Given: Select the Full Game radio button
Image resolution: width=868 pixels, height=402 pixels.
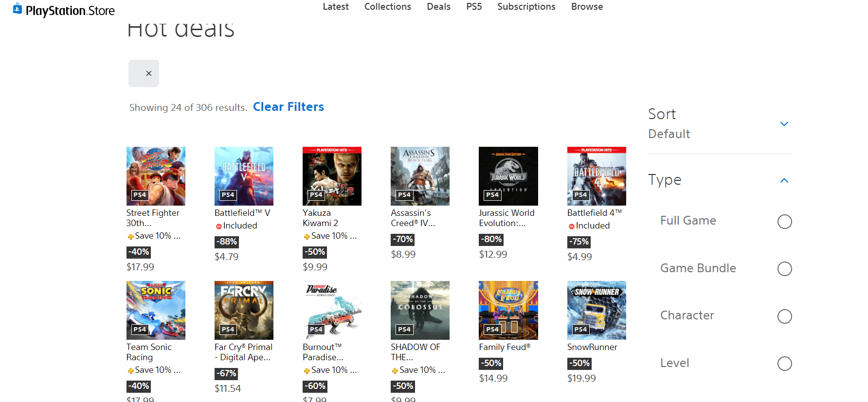Looking at the screenshot, I should (784, 222).
